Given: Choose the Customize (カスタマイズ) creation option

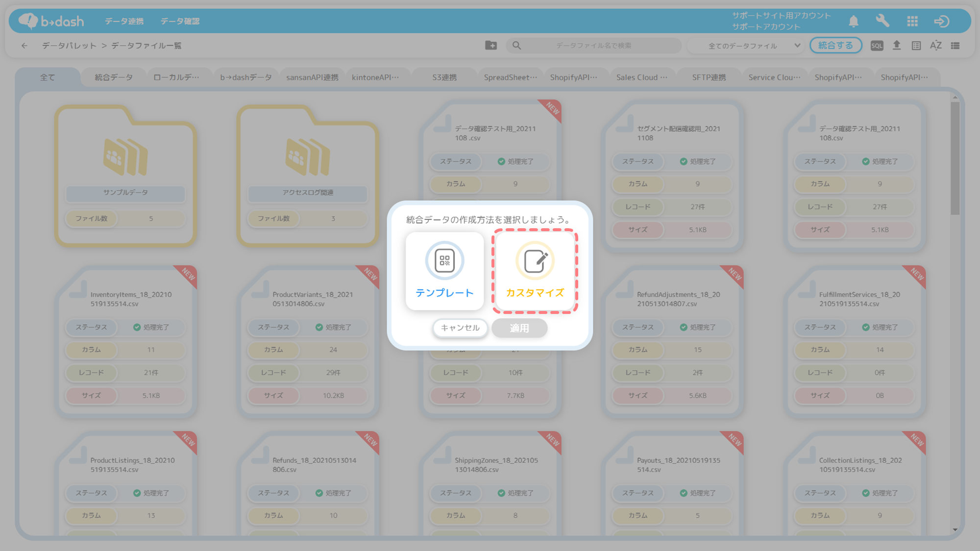Looking at the screenshot, I should pyautogui.click(x=535, y=271).
